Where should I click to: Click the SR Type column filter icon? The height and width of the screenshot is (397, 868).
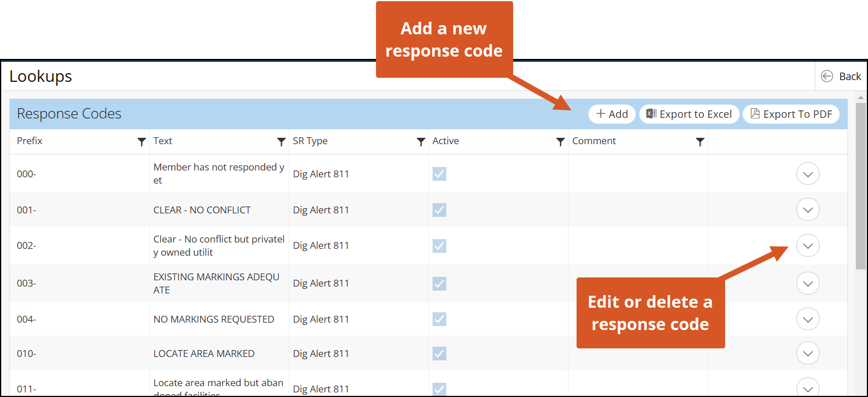(421, 142)
